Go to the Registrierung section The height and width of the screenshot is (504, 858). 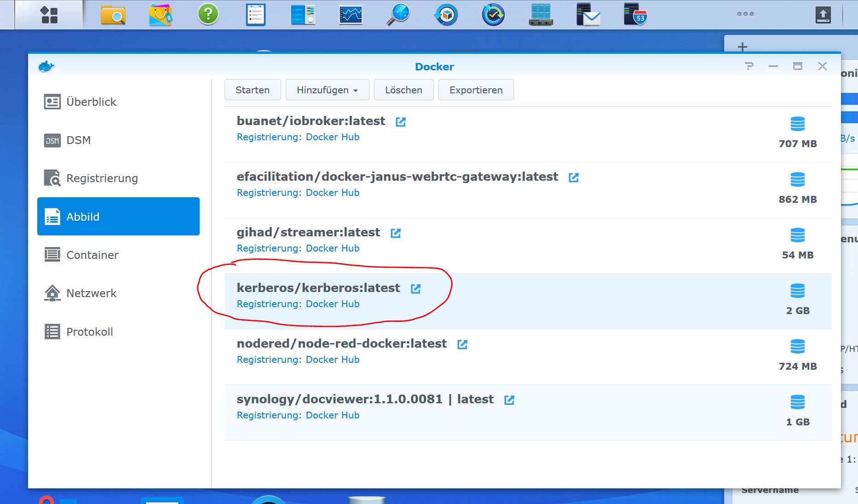point(118,178)
